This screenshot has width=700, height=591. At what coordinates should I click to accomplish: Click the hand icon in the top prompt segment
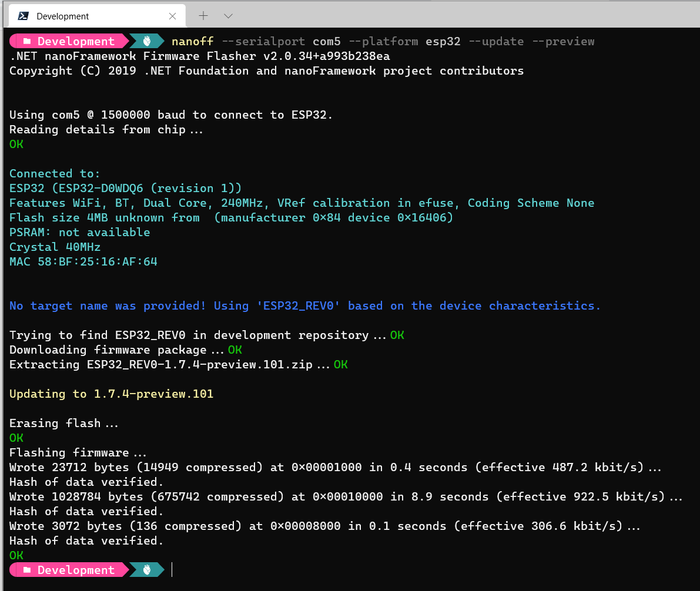click(146, 41)
